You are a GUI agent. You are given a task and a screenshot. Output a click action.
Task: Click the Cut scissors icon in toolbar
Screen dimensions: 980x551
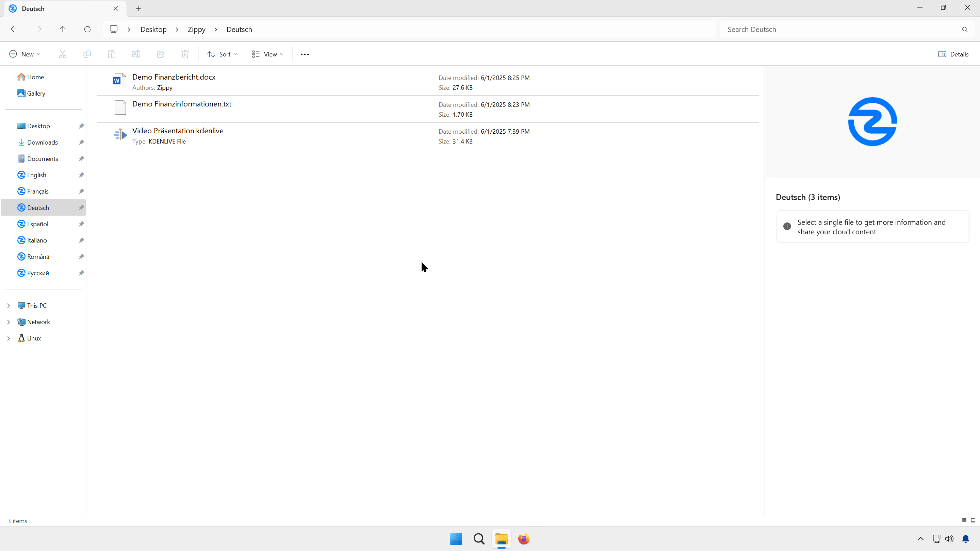[x=62, y=54]
